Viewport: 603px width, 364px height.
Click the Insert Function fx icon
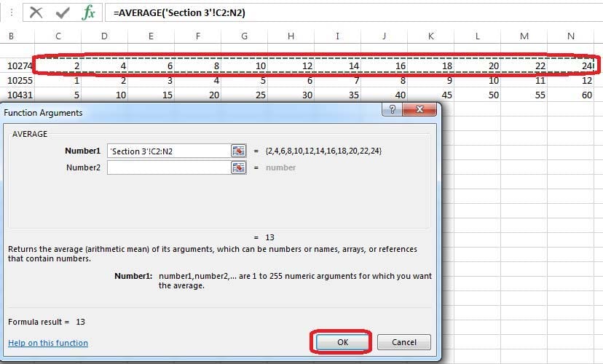[x=88, y=13]
